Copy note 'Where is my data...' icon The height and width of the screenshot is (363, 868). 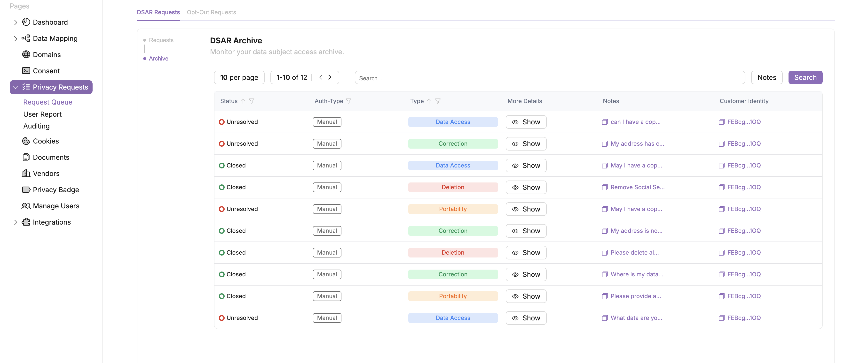(605, 274)
